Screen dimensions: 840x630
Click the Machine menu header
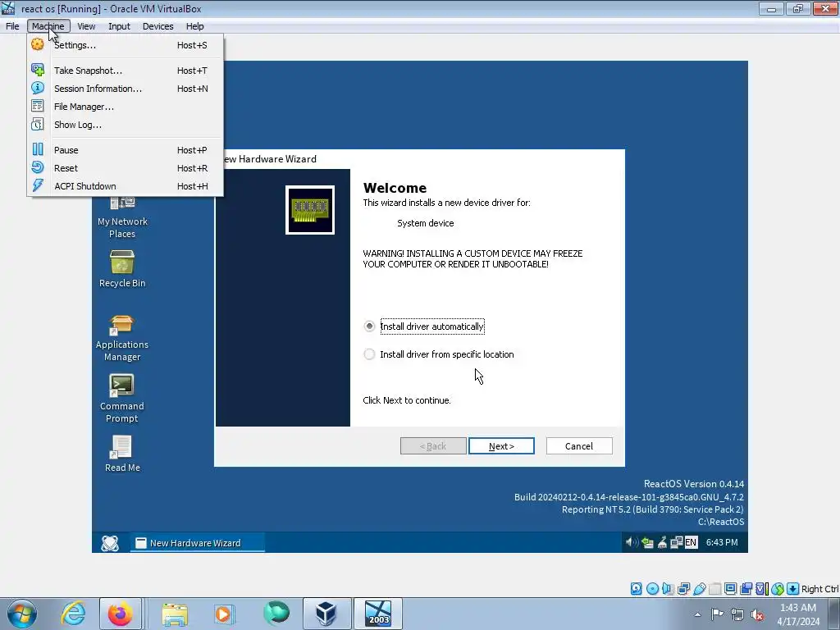(x=48, y=26)
